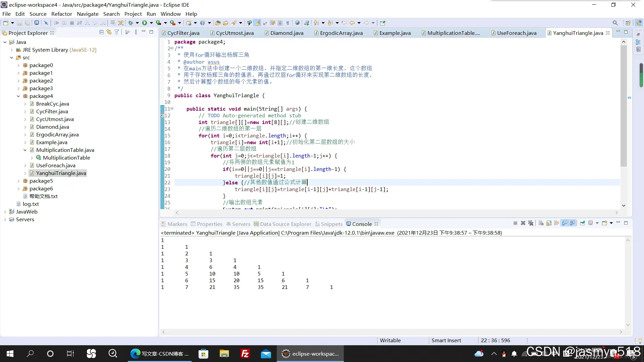Click Remove Launch console X icon
Image resolution: width=644 pixels, height=362 pixels.
523,223
